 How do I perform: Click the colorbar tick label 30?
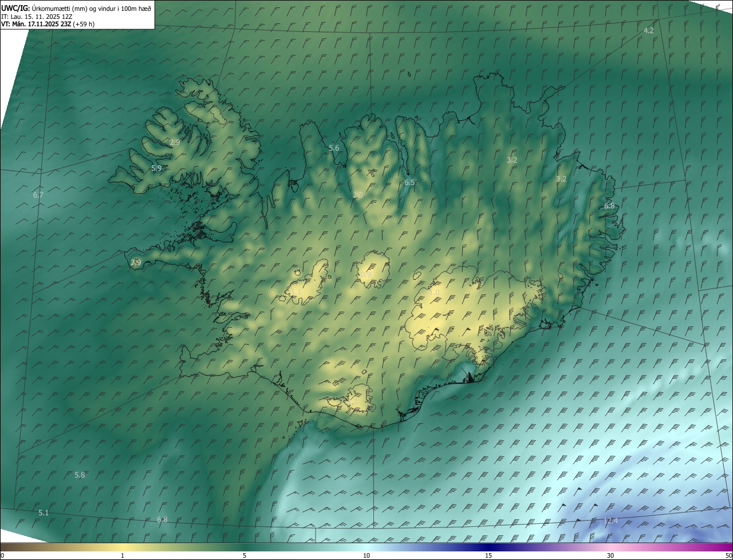[x=610, y=555]
